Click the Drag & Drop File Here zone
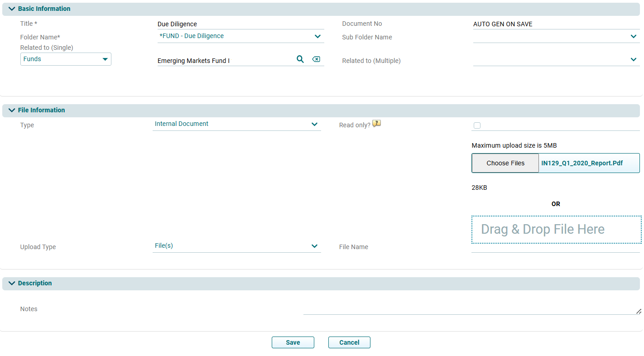 (556, 230)
